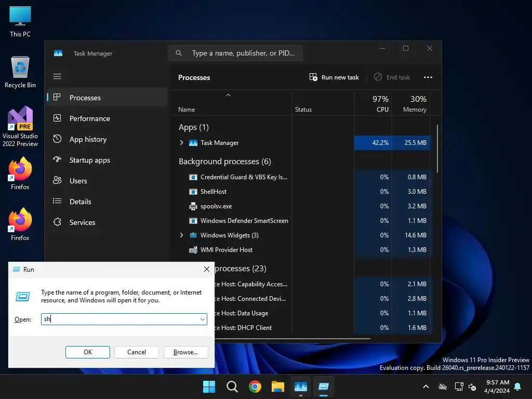The image size is (532, 399).
Task: Open the Performance page in the sidebar
Action: pos(107,118)
